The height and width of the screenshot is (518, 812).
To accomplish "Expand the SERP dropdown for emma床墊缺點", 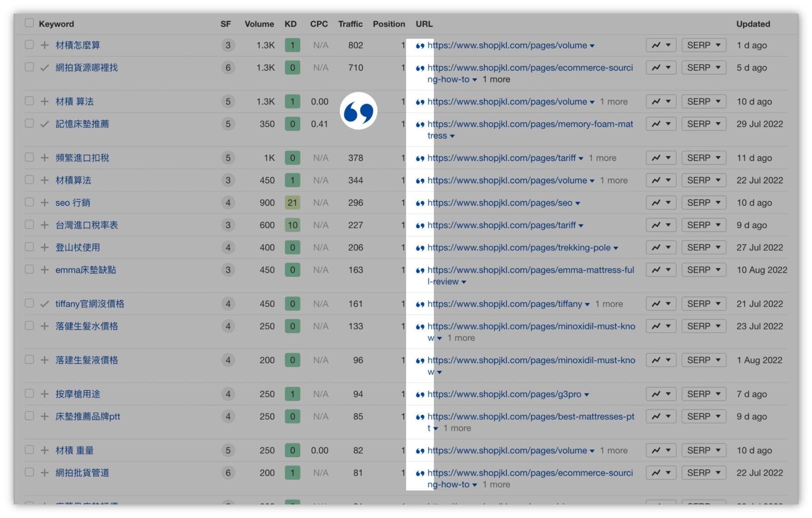I will (x=704, y=270).
